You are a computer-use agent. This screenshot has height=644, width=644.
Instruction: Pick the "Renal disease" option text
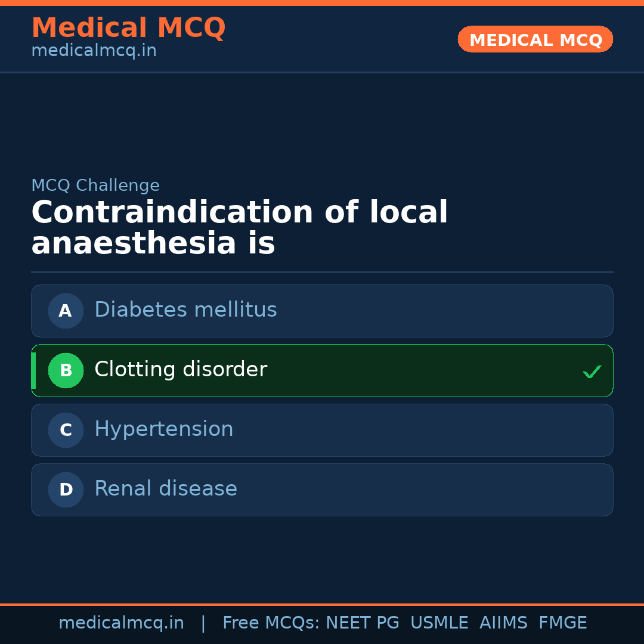166,489
